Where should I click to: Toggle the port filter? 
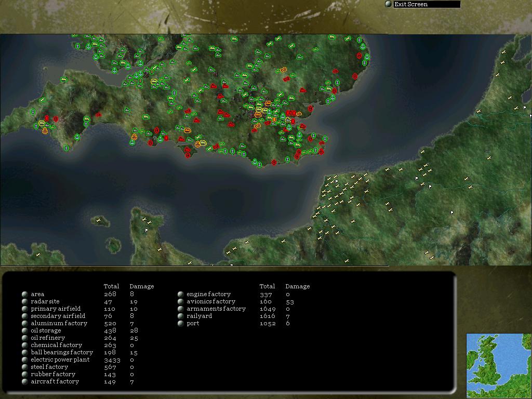point(180,323)
